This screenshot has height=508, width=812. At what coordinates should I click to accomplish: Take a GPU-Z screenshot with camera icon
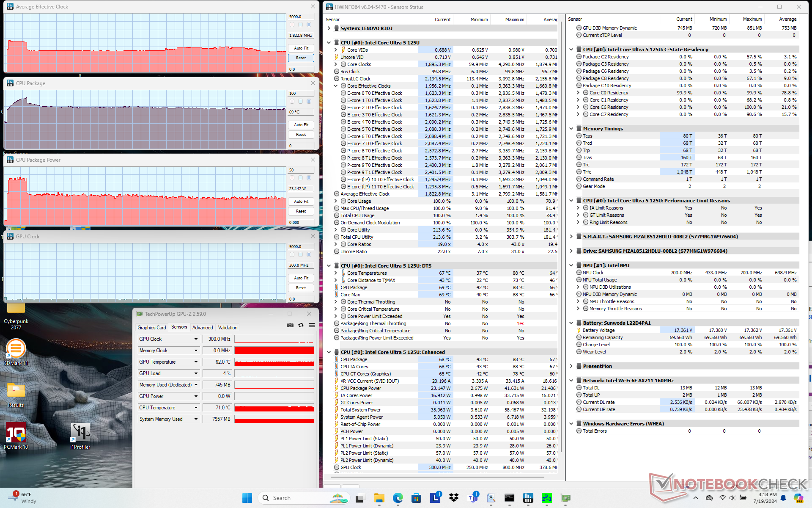(x=290, y=325)
